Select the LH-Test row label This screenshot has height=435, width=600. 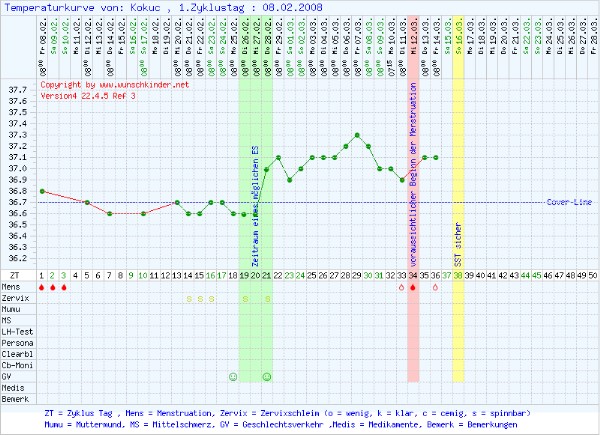[15, 331]
